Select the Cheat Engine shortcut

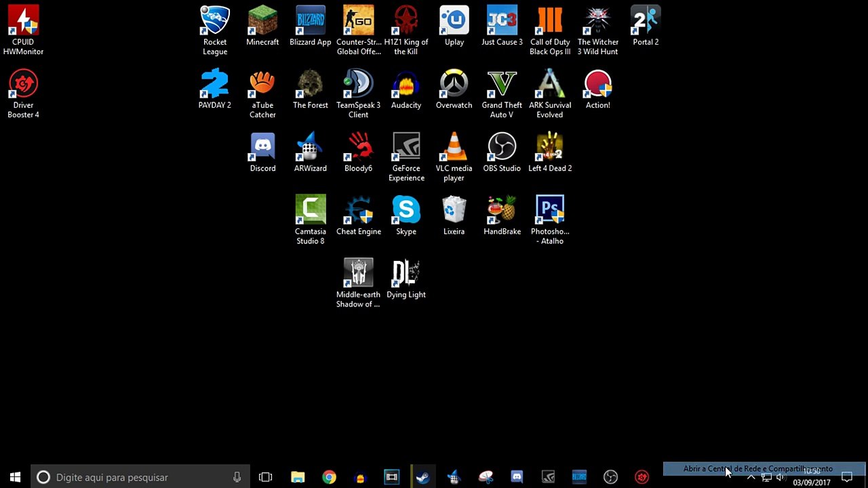click(359, 215)
